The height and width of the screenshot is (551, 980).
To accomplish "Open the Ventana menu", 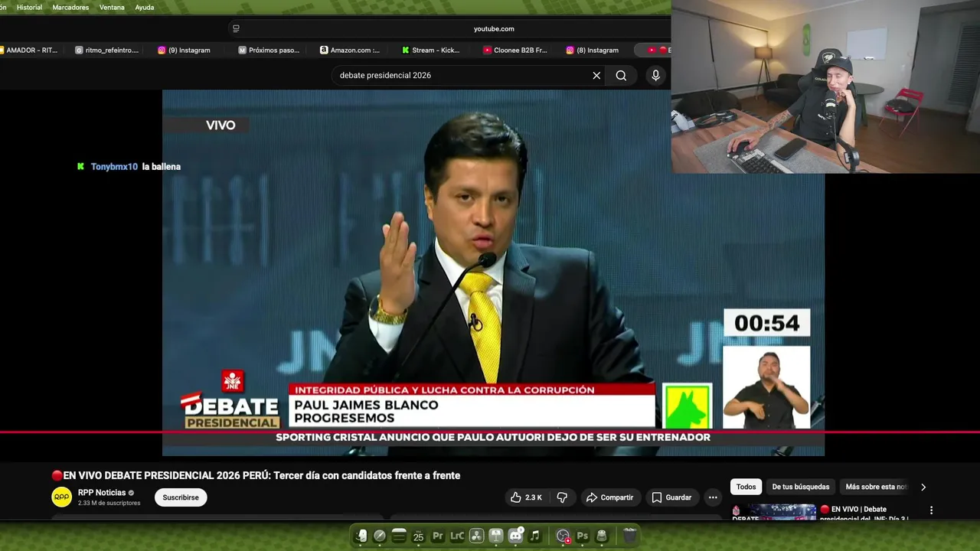I will [112, 7].
